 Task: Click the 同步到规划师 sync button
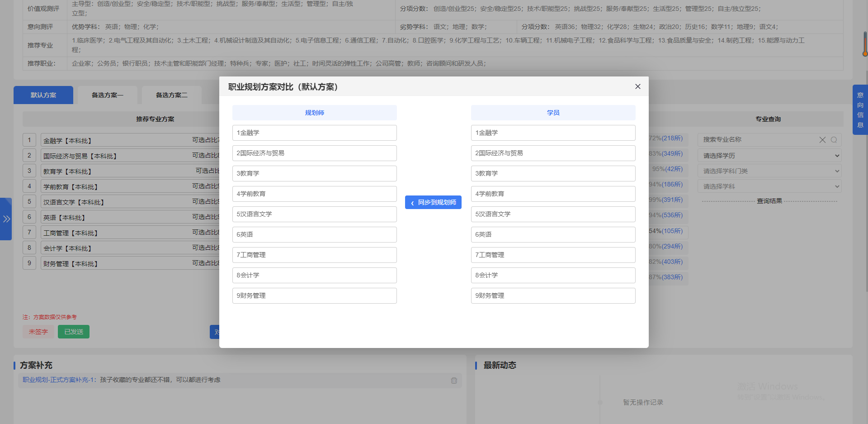[433, 202]
